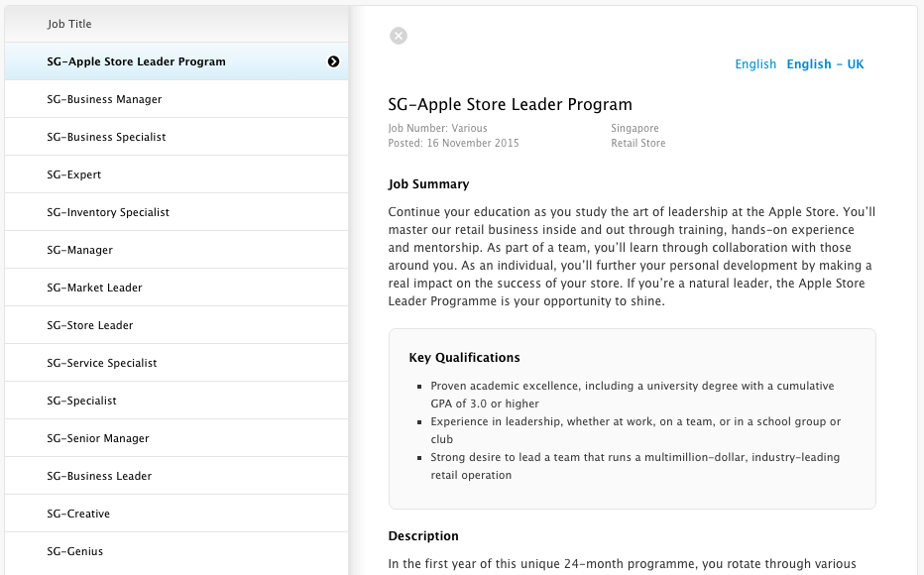This screenshot has width=924, height=575.
Task: Select SG-Market Leader job
Action: pos(176,287)
